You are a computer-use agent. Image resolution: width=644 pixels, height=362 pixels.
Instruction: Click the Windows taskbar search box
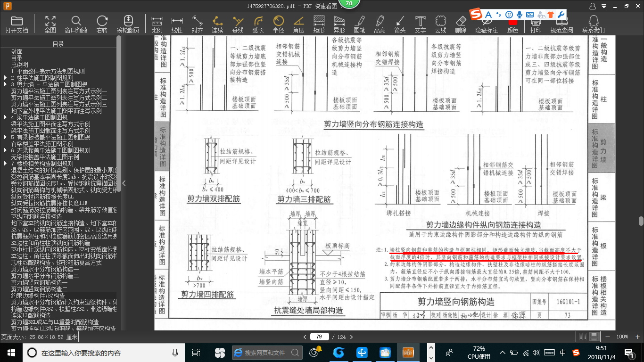(x=105, y=352)
